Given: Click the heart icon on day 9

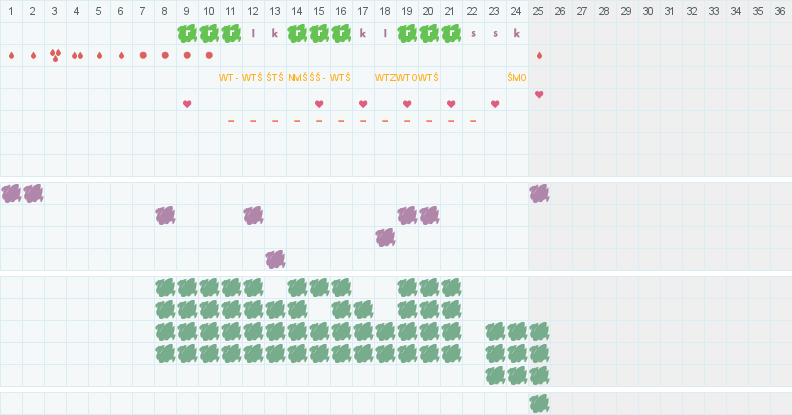Looking at the screenshot, I should coord(187,103).
